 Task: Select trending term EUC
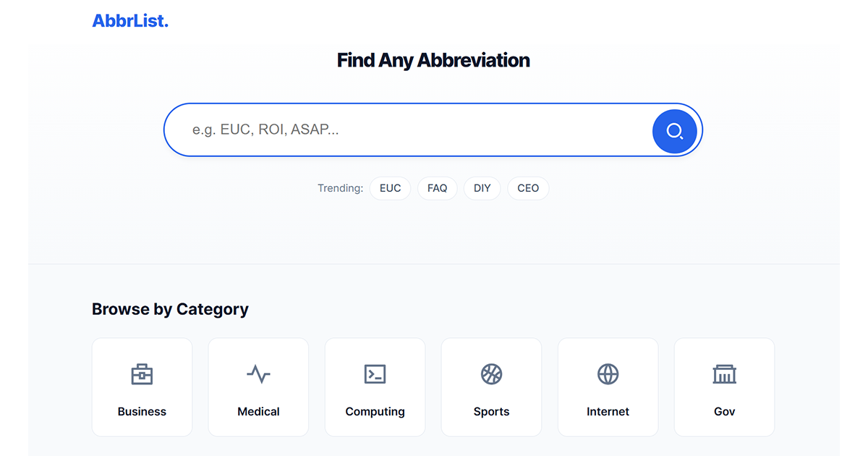390,188
